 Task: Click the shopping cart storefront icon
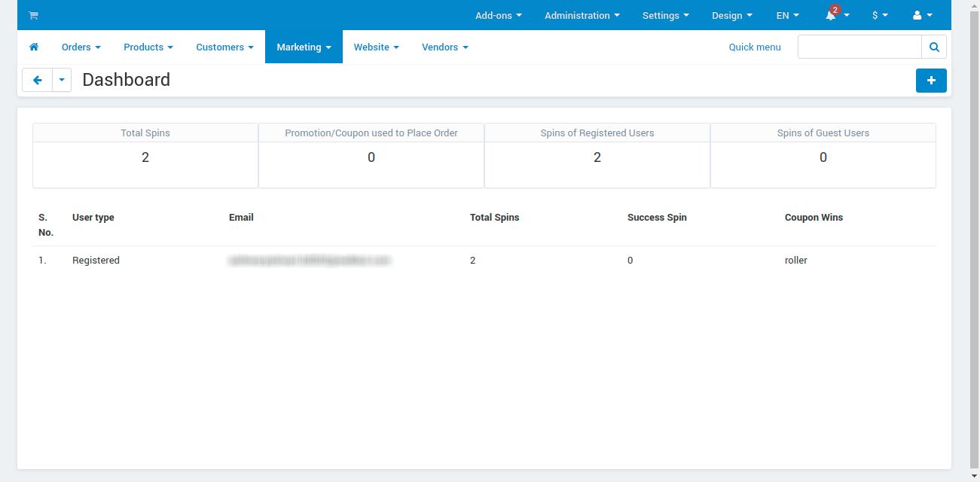[x=33, y=15]
